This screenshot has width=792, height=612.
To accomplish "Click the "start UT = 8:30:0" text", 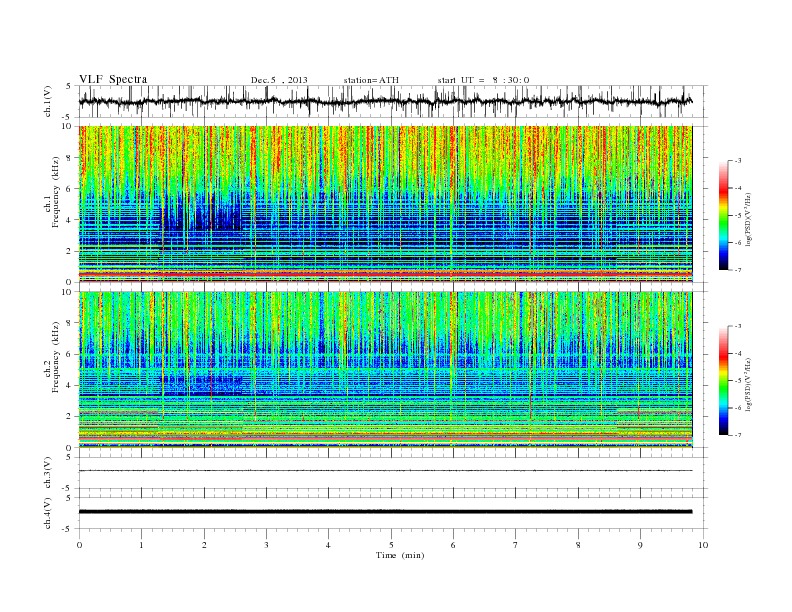I will [483, 80].
